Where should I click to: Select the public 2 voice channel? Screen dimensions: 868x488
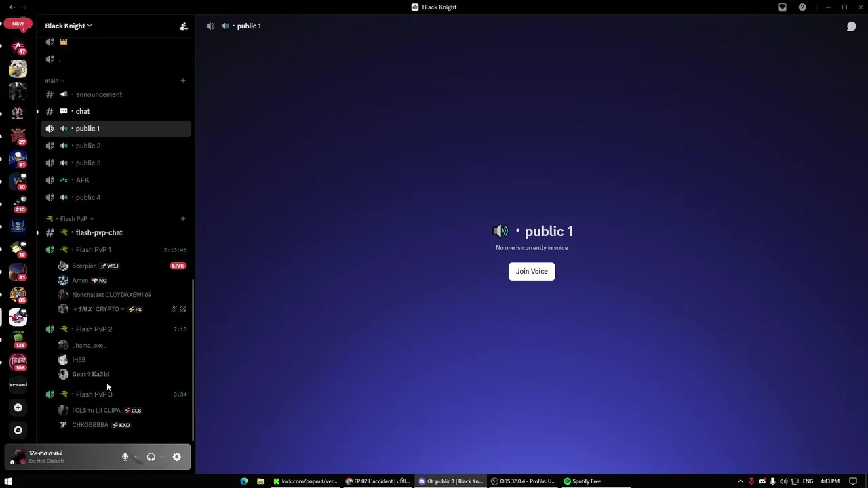tap(116, 146)
